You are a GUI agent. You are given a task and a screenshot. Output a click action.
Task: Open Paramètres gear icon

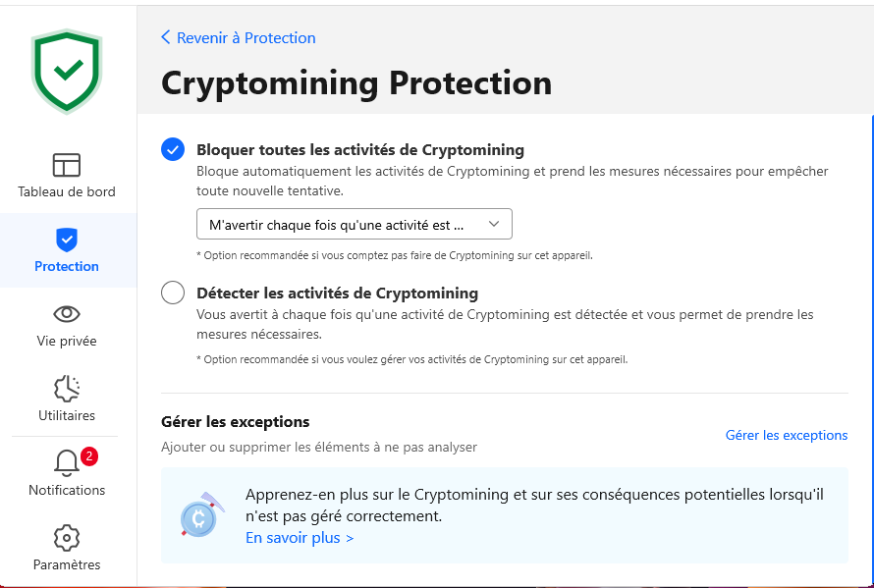pos(67,538)
